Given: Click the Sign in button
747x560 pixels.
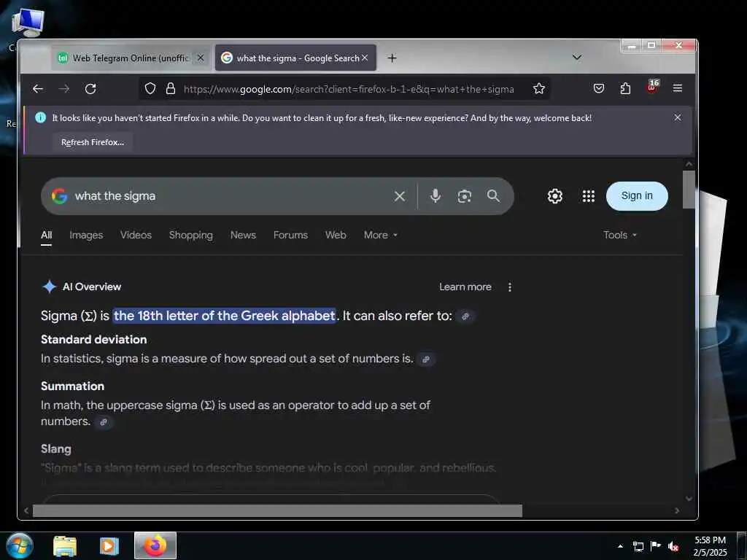Looking at the screenshot, I should point(637,195).
